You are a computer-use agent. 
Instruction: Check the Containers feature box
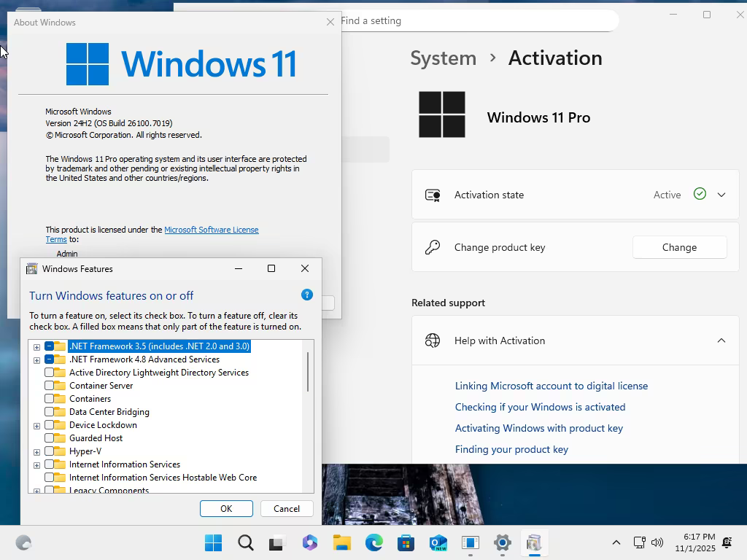click(49, 399)
